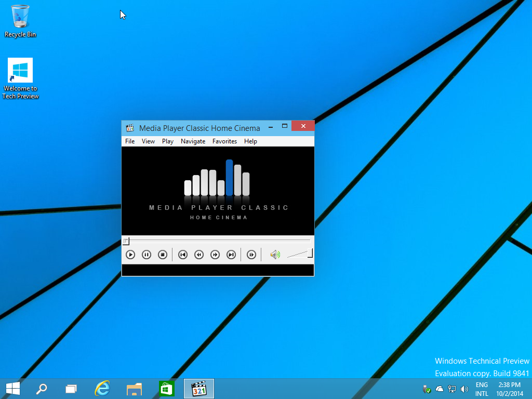Open the Help menu
The image size is (532, 399).
point(251,141)
